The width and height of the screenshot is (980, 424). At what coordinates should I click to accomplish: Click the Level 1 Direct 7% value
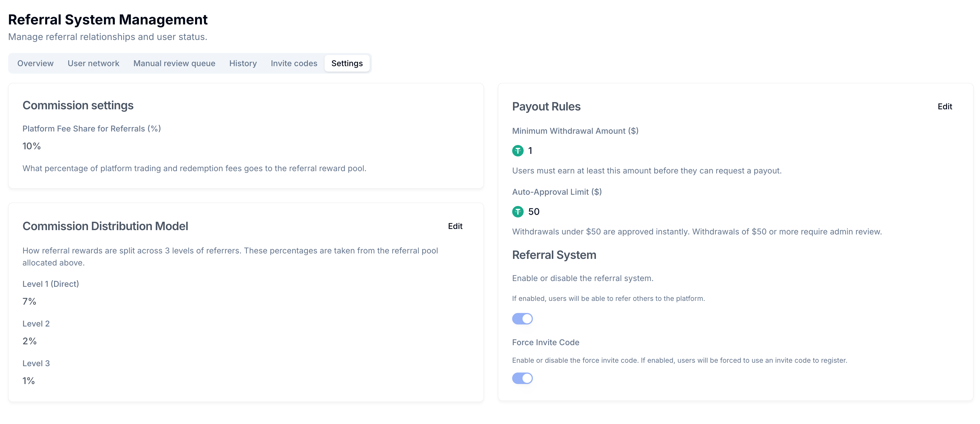pos(29,301)
